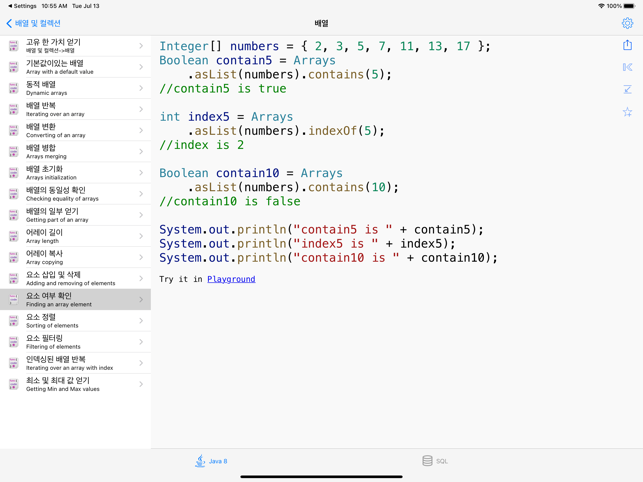Open chevron for 'Converting of an array'
Image resolution: width=643 pixels, height=482 pixels.
pyautogui.click(x=141, y=130)
